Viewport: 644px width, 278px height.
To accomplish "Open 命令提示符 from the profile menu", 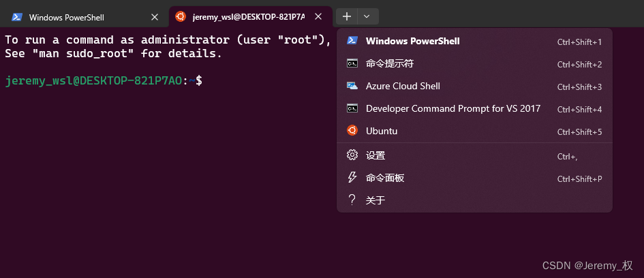I will pyautogui.click(x=474, y=63).
